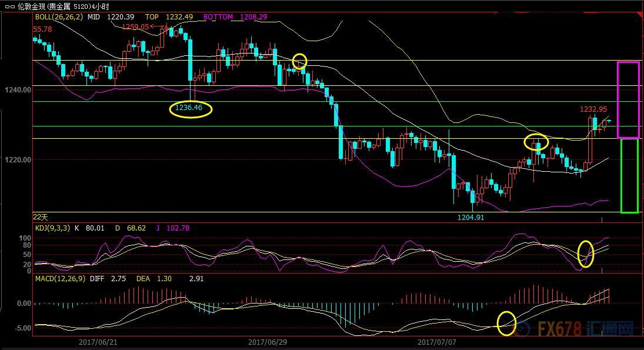Click the 1259.05 peak price annotation
The height and width of the screenshot is (350, 644).
[x=135, y=26]
